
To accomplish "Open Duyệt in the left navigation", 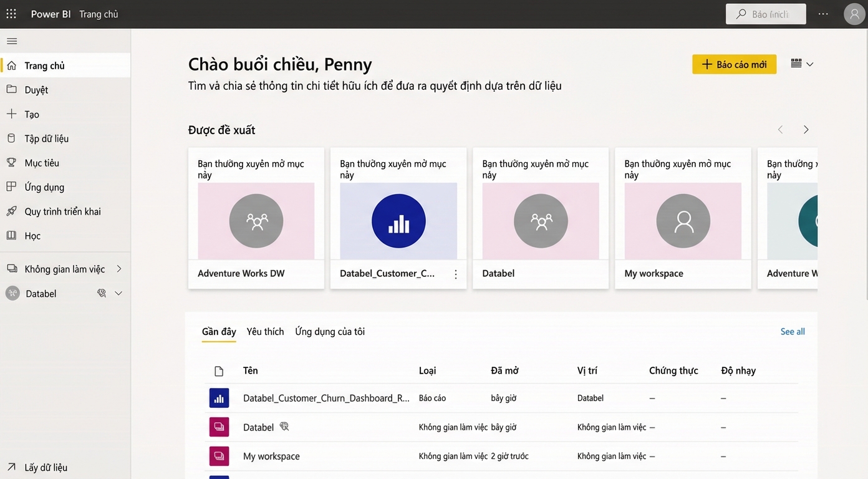I will point(65,90).
